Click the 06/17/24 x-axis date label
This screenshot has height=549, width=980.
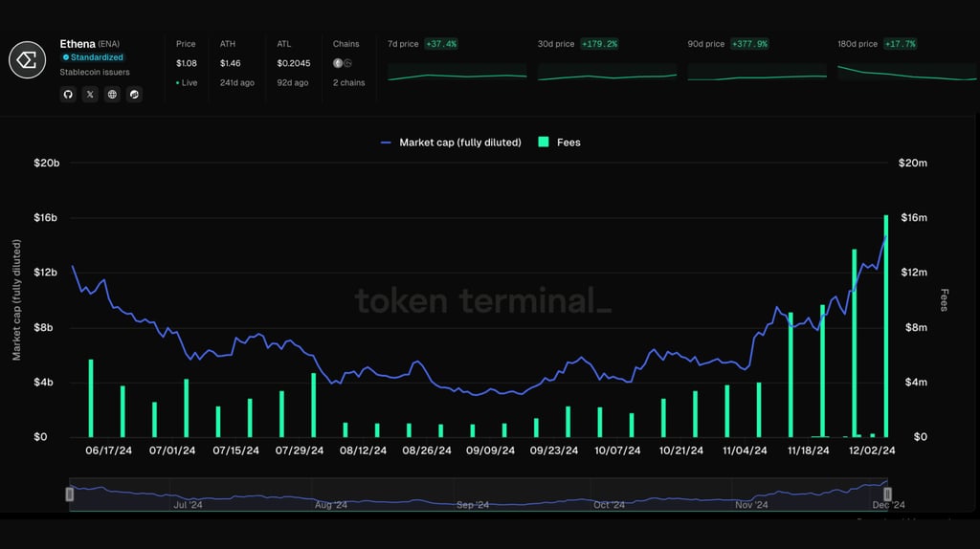109,450
